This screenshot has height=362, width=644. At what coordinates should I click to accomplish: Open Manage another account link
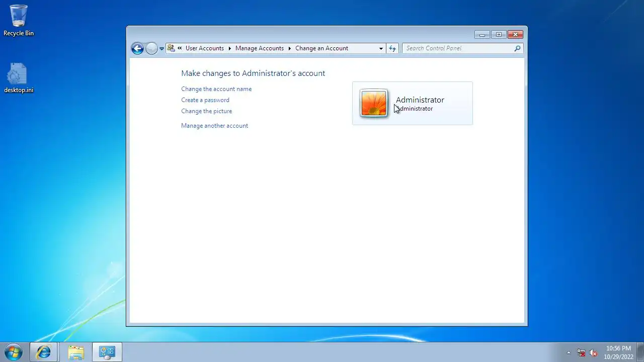pyautogui.click(x=214, y=126)
